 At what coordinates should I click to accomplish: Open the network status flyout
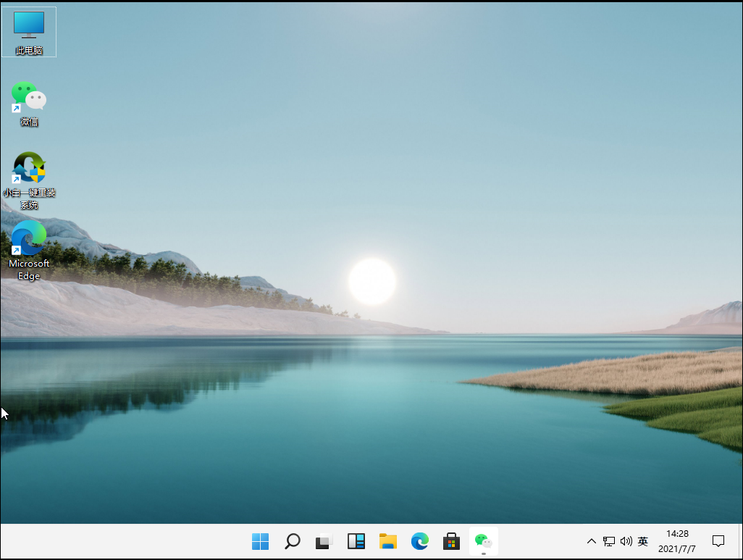pos(609,540)
